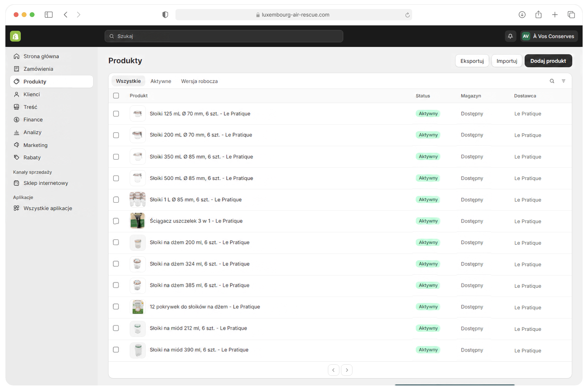Toggle the browser sidebar icon
This screenshot has width=588, height=392.
(48, 15)
